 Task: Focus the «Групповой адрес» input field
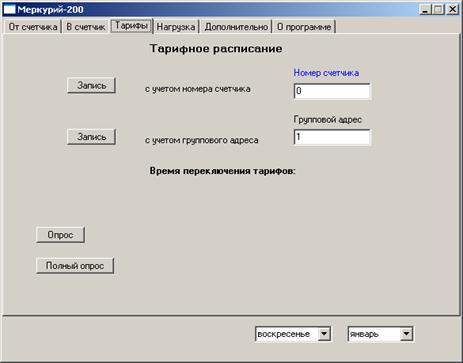coord(332,137)
